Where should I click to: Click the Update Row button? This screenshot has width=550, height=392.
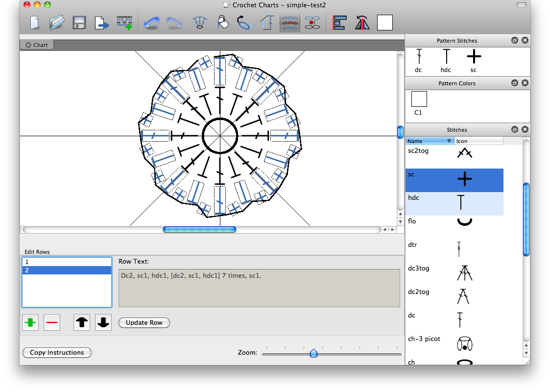coord(144,322)
